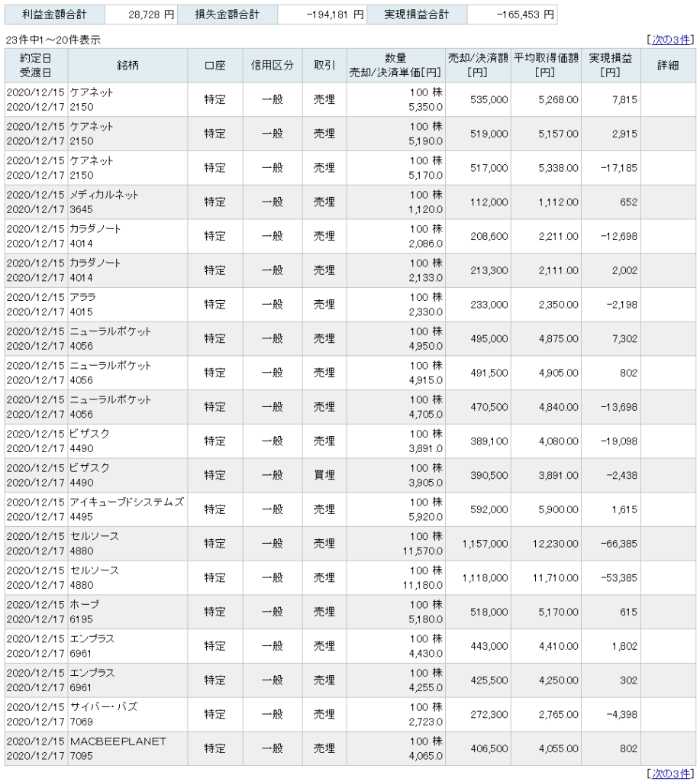The width and height of the screenshot is (700, 782).
Task: Click the 利益金額合計 summary label
Action: pyautogui.click(x=54, y=15)
